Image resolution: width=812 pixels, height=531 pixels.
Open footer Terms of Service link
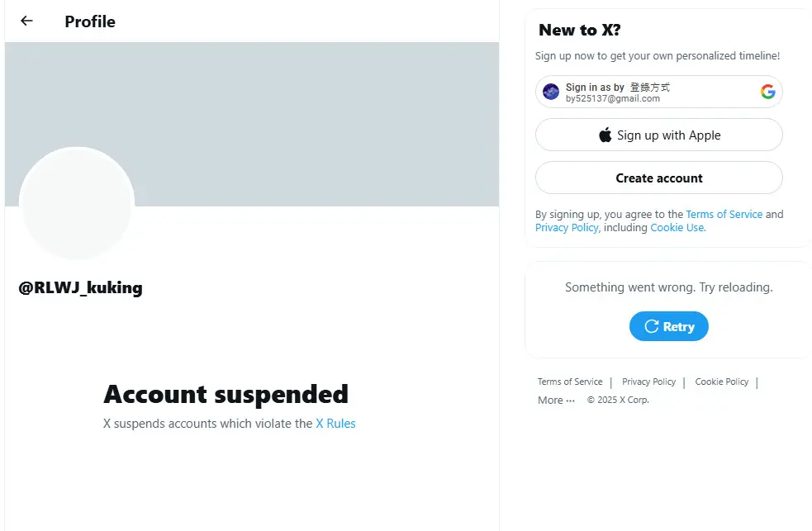570,382
